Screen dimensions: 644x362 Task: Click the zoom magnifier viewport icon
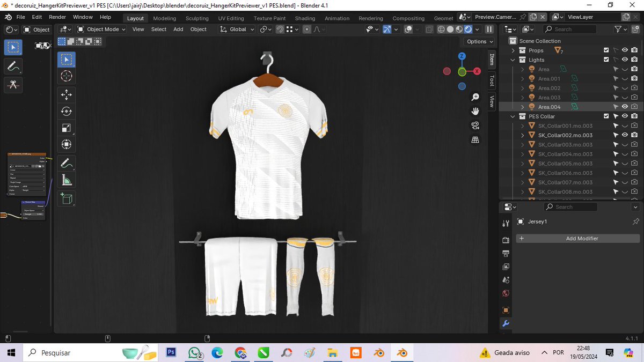(475, 97)
